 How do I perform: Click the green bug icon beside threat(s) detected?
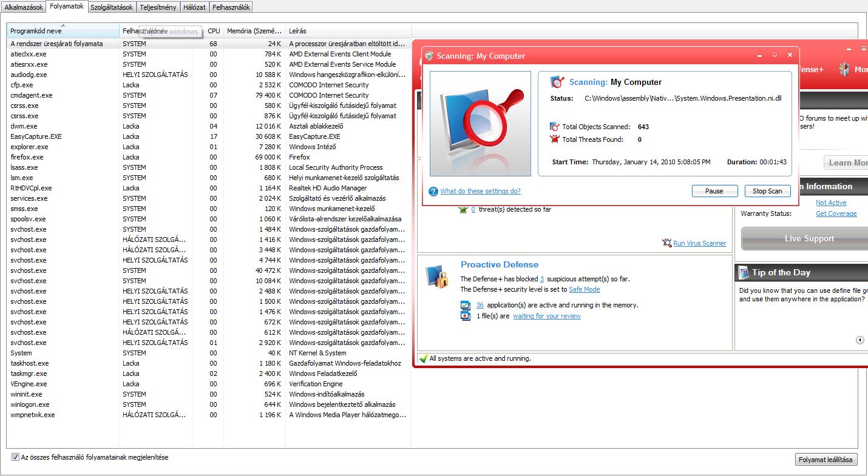[463, 209]
